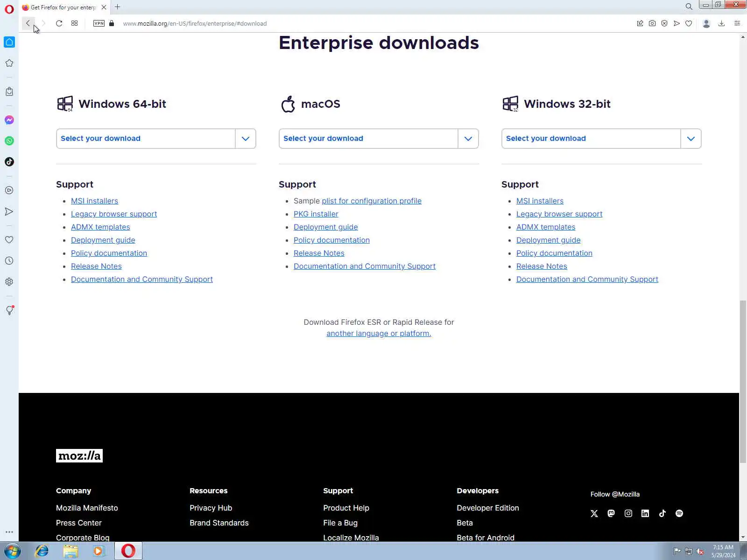
Task: Visit Mozilla on LinkedIn
Action: [645, 513]
